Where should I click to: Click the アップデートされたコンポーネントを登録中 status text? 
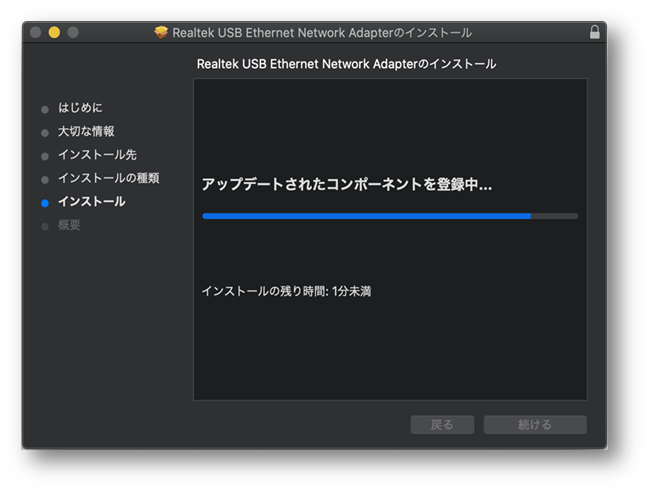point(347,184)
